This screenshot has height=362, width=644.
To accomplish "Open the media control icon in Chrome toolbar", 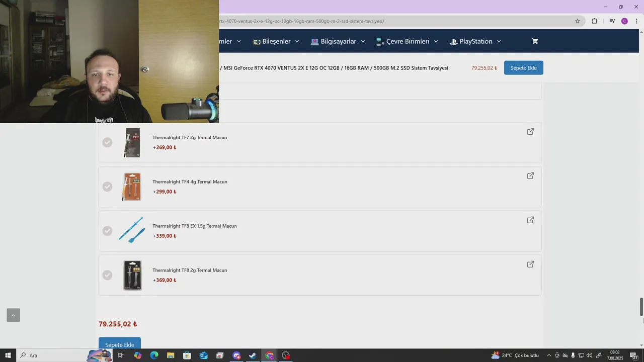I will click(x=612, y=21).
